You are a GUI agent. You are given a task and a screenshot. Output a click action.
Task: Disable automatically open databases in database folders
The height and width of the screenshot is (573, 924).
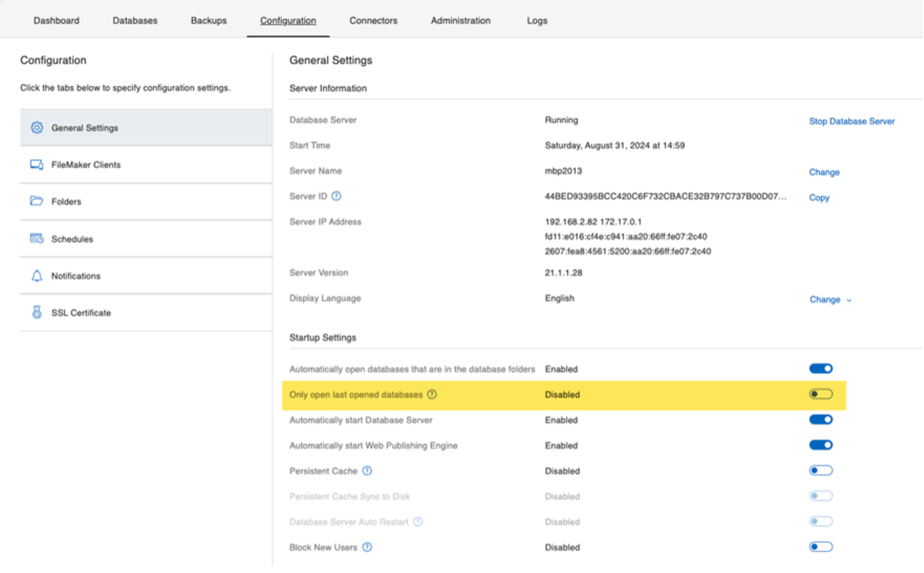coord(821,368)
